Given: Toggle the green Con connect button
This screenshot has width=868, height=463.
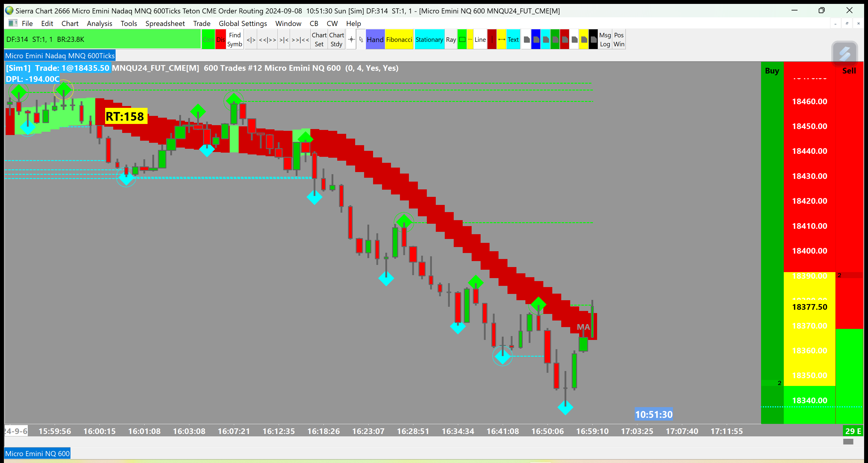Looking at the screenshot, I should click(x=208, y=40).
